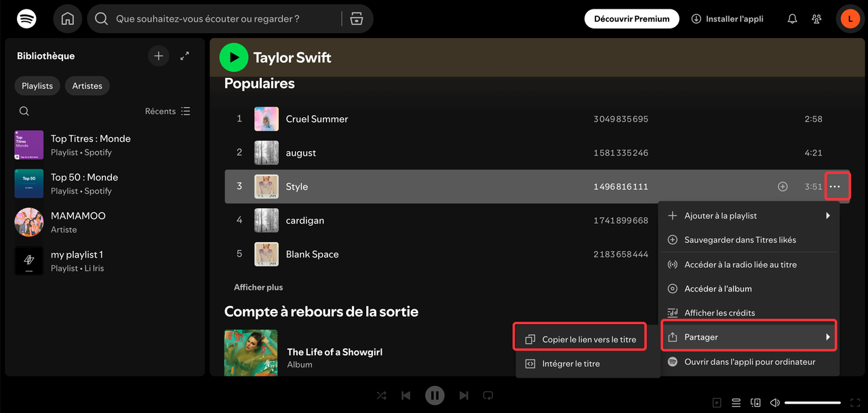Click the Style album cover thumbnail

click(267, 186)
